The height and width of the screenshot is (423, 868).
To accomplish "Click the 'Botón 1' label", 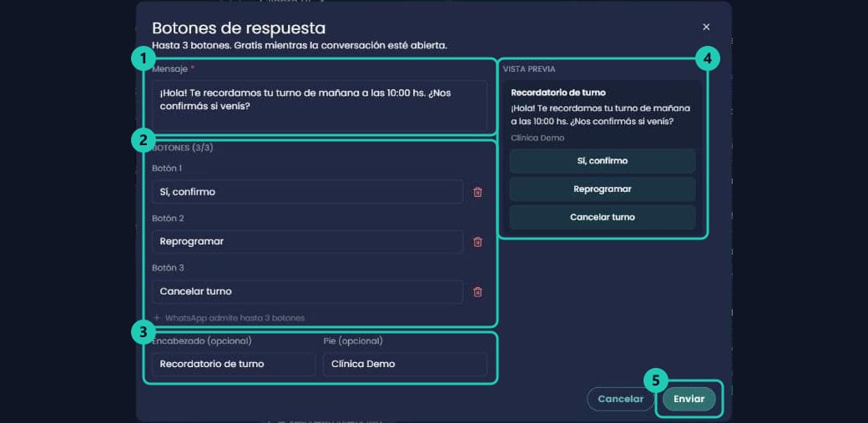I will (167, 169).
